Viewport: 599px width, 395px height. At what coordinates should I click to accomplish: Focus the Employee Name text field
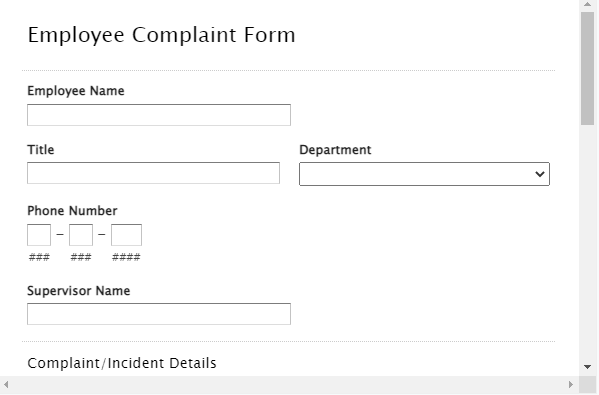pyautogui.click(x=159, y=115)
